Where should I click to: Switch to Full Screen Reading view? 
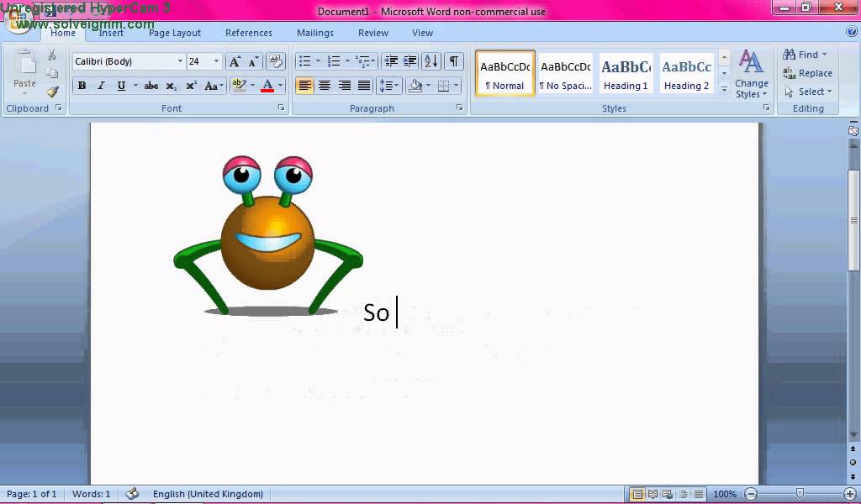[x=652, y=494]
